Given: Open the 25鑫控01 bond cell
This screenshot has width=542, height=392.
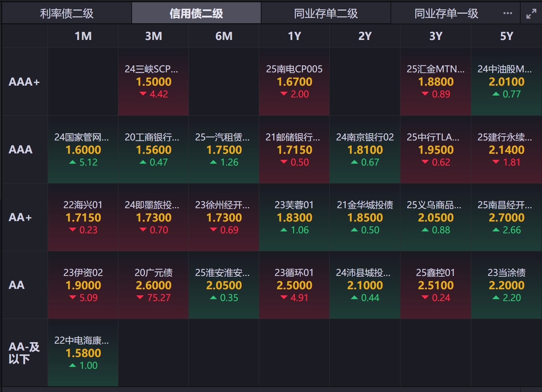Looking at the screenshot, I should point(436,285).
